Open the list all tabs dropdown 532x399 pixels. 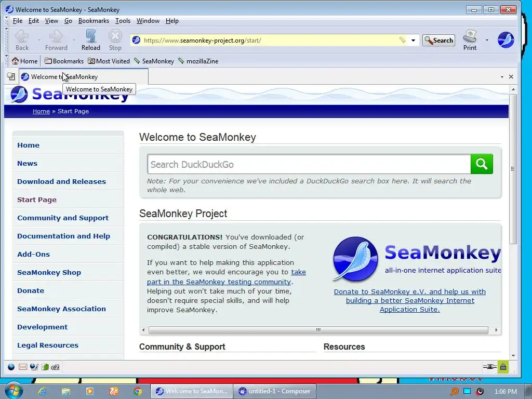502,77
